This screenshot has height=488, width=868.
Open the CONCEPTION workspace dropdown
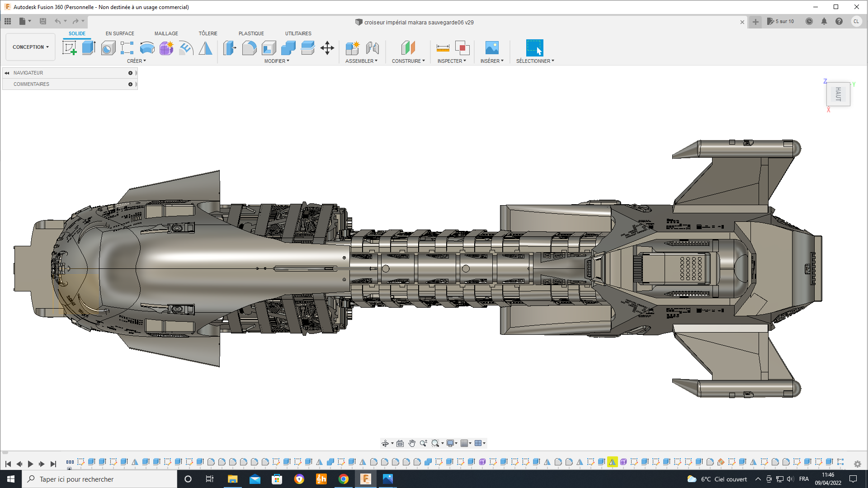point(30,47)
